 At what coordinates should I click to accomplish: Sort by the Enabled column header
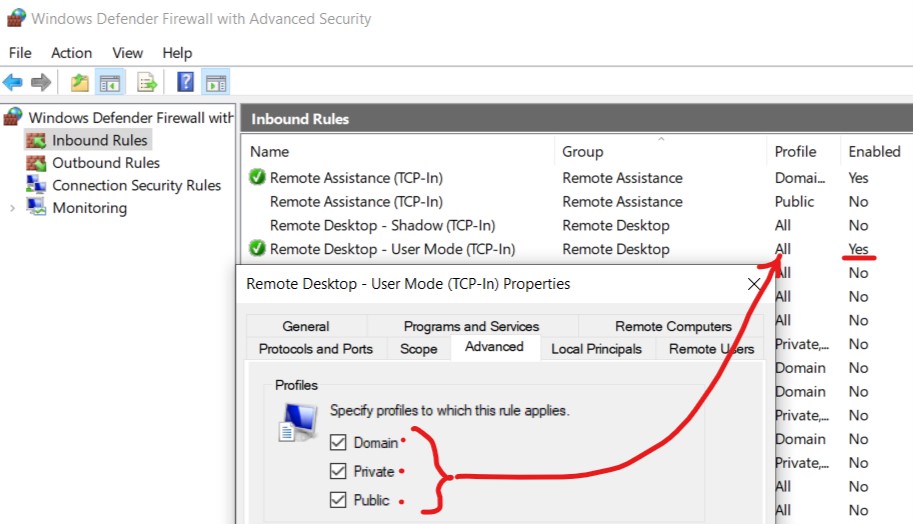pos(874,152)
